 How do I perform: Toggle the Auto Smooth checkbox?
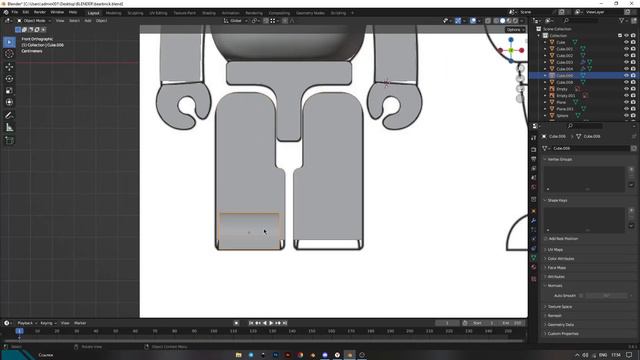[x=581, y=296]
